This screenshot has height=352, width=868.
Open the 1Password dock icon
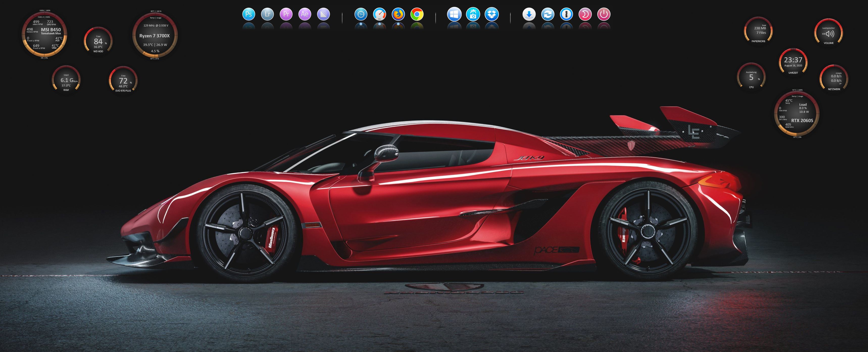tap(567, 14)
